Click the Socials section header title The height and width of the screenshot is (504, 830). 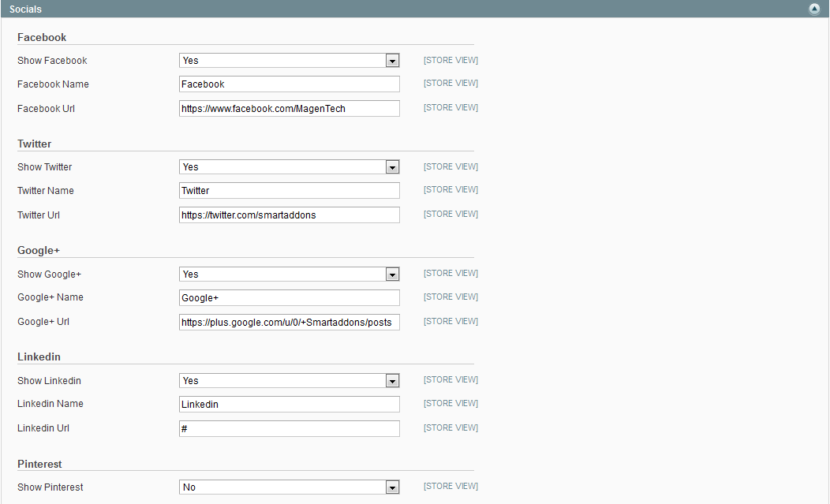point(25,9)
